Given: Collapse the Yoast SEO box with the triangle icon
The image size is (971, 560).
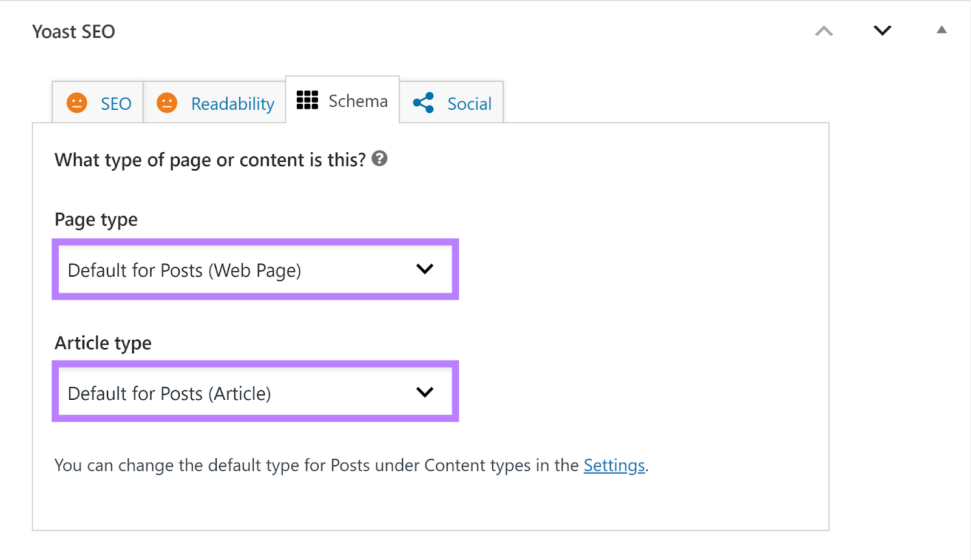Looking at the screenshot, I should (941, 29).
